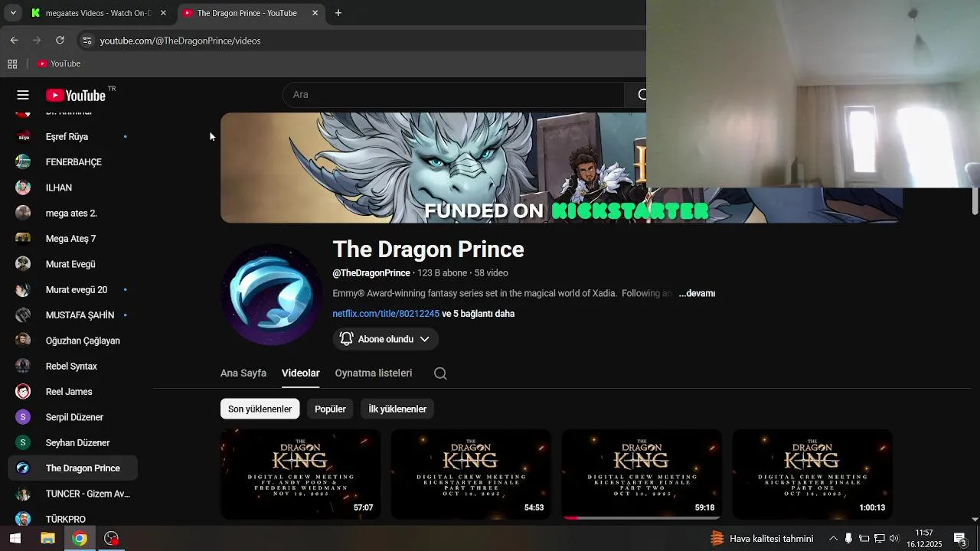Open the recording app taskbar icon
This screenshot has height=551, width=980.
(112, 539)
